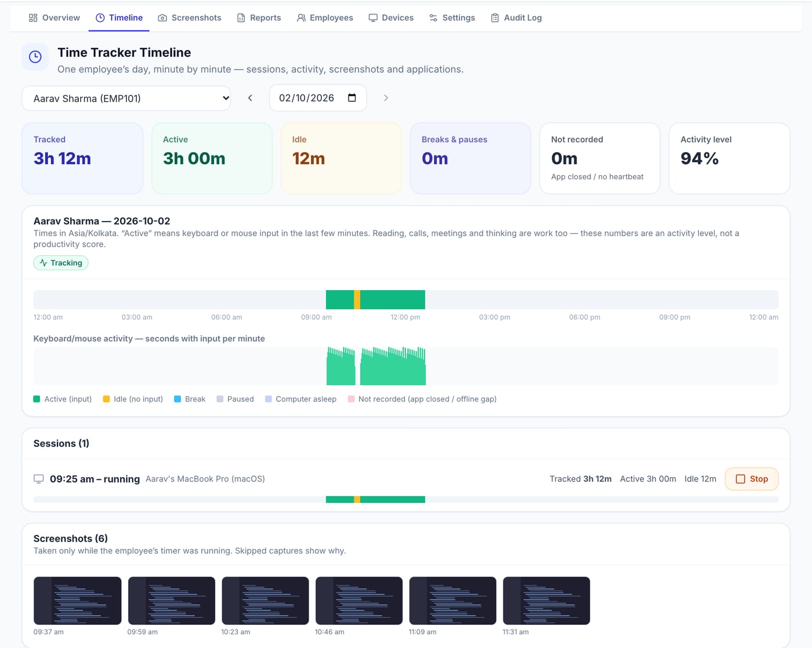View the Devices tab
Viewport: 812px width, 648px height.
[391, 18]
